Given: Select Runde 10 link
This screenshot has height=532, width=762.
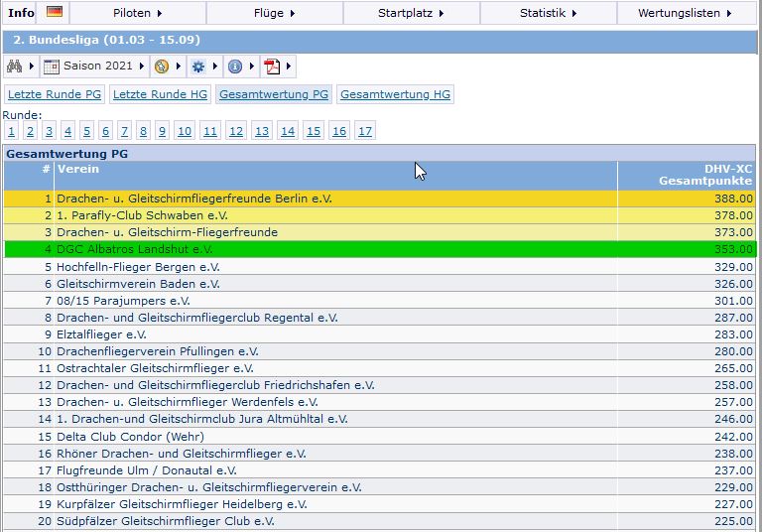Looking at the screenshot, I should tap(185, 131).
